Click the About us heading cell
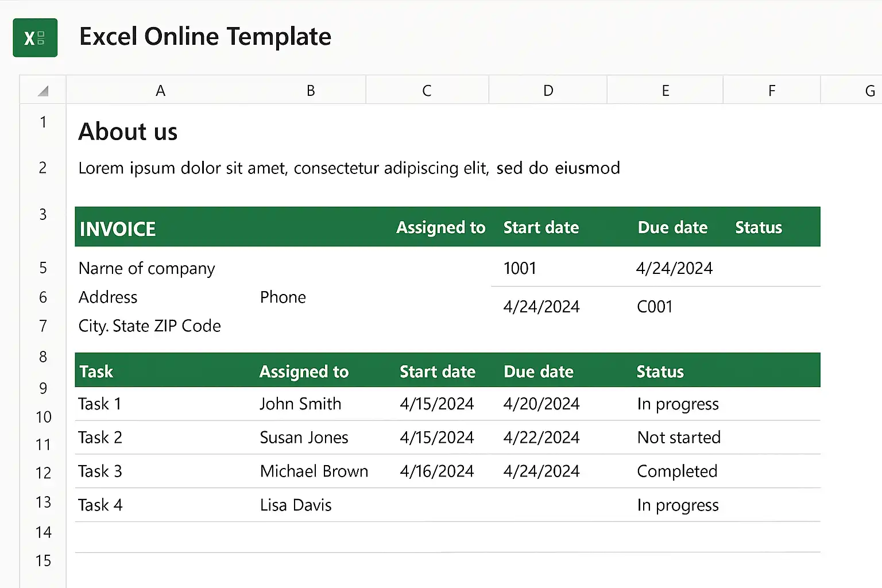This screenshot has width=882, height=588. coord(128,131)
